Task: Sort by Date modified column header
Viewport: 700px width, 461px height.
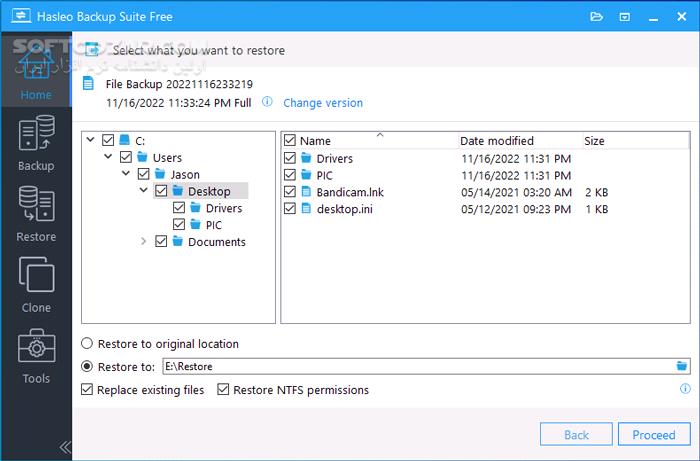Action: (497, 141)
